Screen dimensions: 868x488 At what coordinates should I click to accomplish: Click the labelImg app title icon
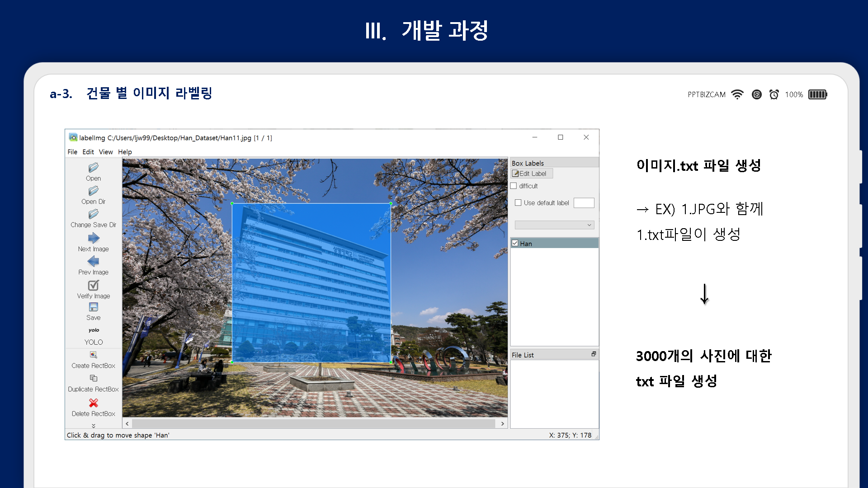click(73, 137)
